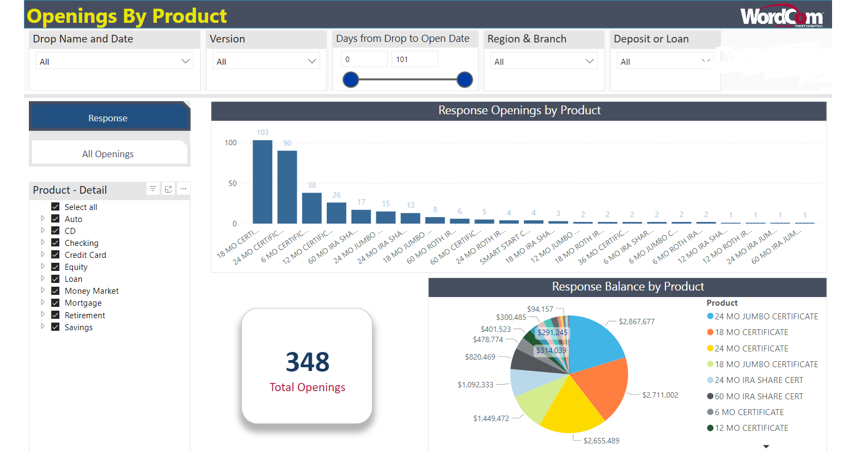Viewport: 868px width, 451px height.
Task: Open the Version dropdown
Action: point(266,61)
